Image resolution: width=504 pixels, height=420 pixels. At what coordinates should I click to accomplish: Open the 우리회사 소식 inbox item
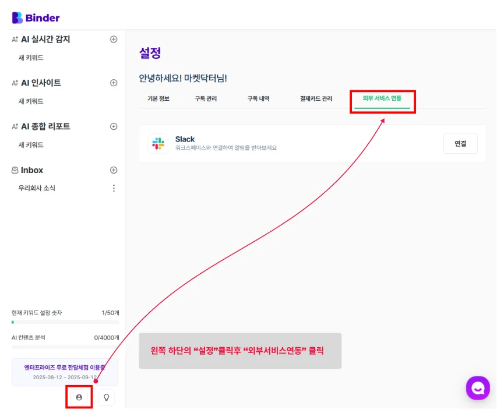tap(37, 188)
